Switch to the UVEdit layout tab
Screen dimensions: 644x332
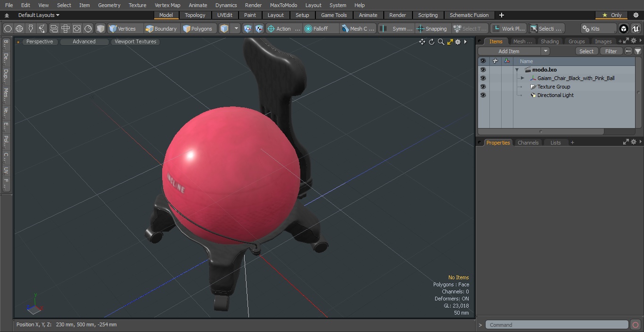(225, 15)
